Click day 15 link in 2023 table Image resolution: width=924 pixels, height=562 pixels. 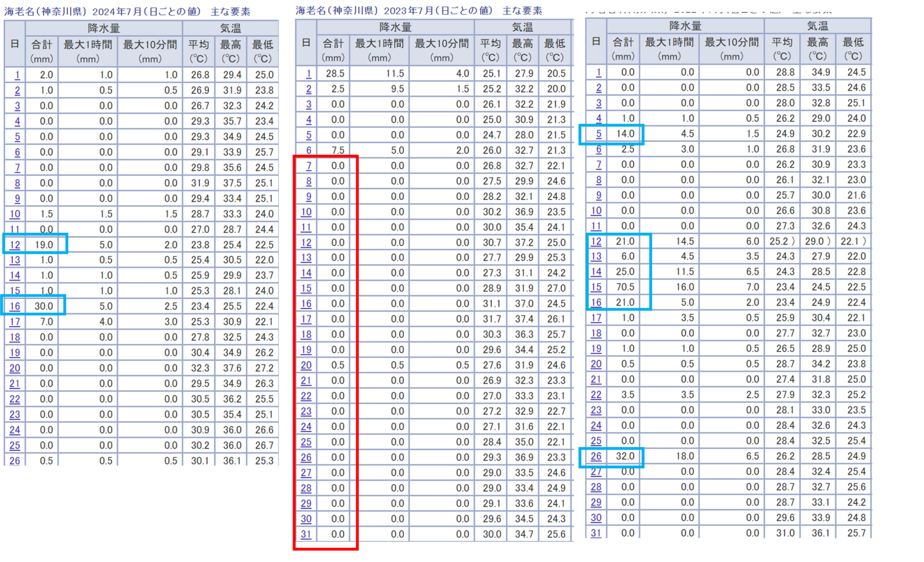coord(306,289)
